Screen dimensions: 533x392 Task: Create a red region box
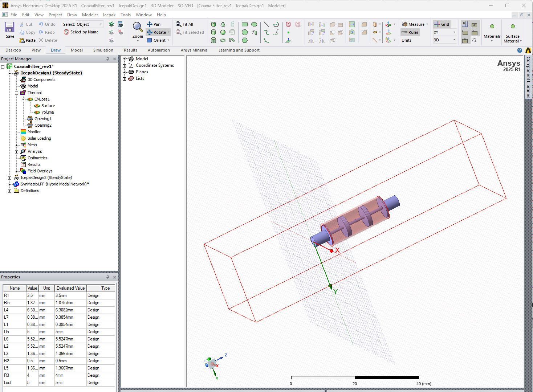(x=288, y=24)
